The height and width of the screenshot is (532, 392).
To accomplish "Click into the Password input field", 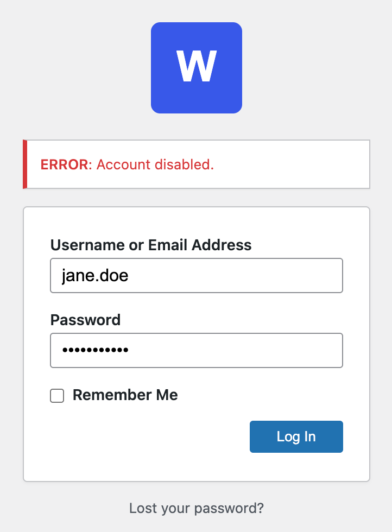I will (x=196, y=351).
